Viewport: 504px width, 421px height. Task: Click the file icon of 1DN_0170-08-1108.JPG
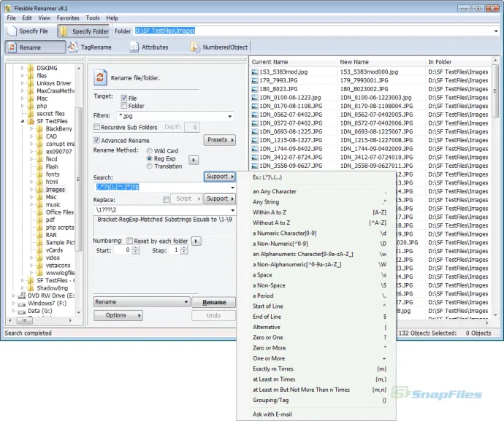click(255, 106)
